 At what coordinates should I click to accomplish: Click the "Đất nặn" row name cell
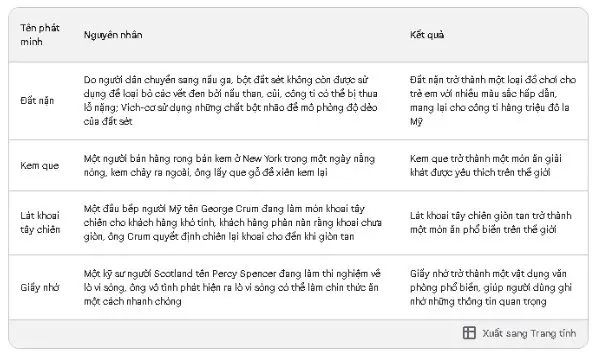point(37,101)
